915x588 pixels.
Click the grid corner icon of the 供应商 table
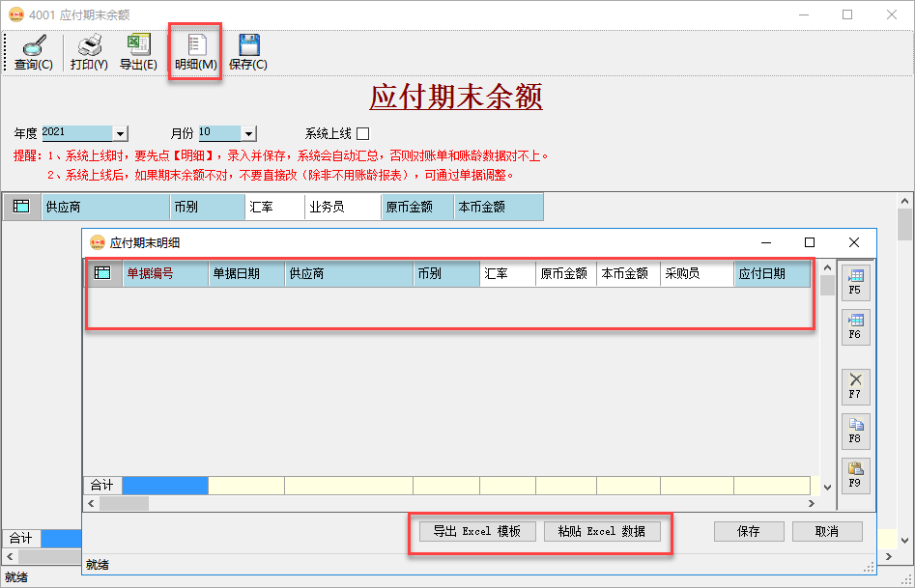click(x=20, y=206)
